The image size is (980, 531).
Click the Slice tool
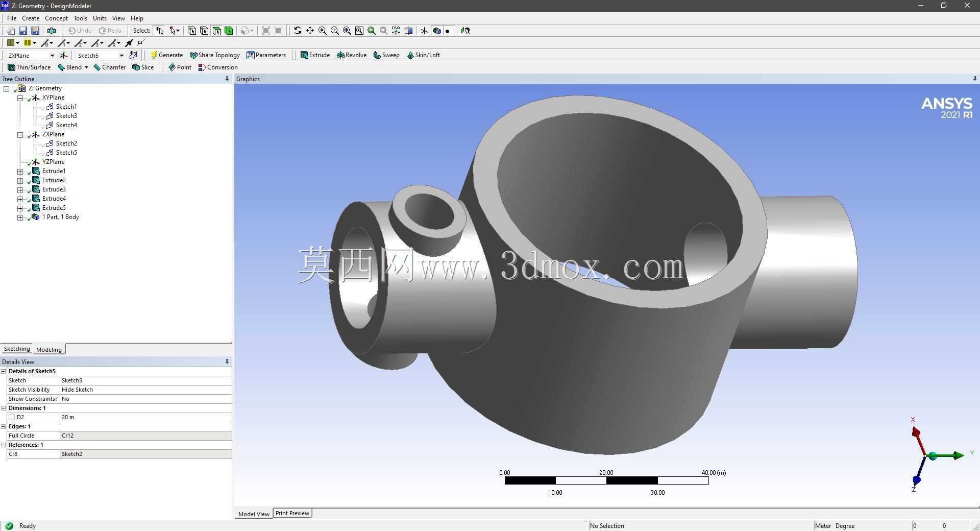click(x=143, y=67)
